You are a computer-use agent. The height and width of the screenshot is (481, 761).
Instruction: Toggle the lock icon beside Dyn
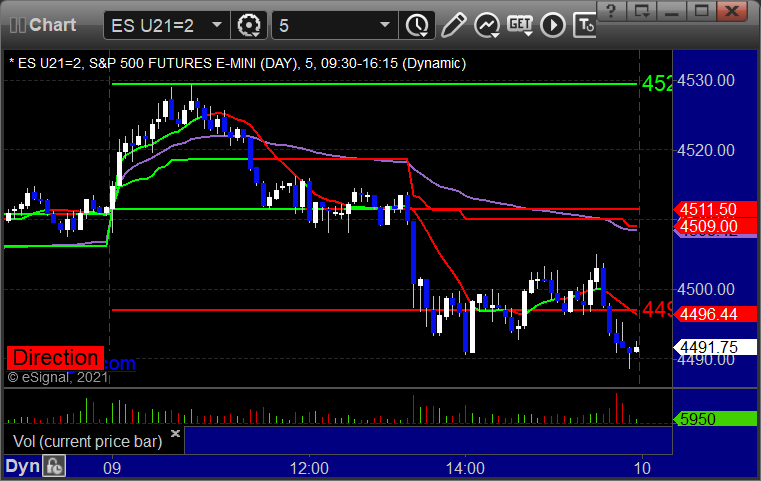[x=54, y=466]
